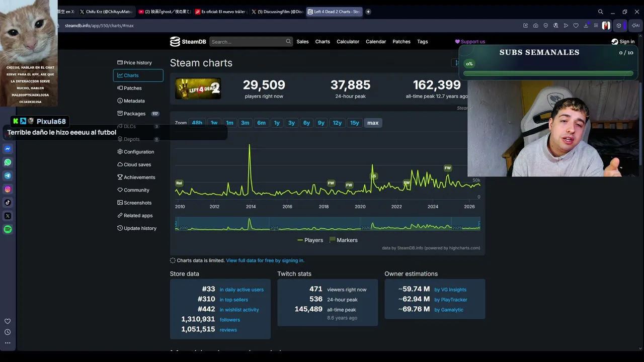Open Related apps in the app sidebar
The width and height of the screenshot is (644, 362).
click(x=138, y=216)
